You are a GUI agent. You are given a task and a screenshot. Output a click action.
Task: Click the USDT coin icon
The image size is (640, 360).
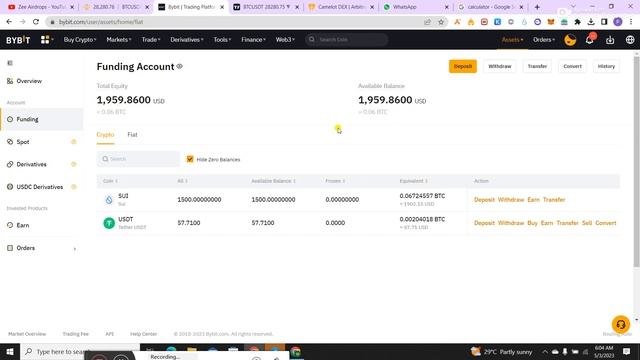[109, 223]
